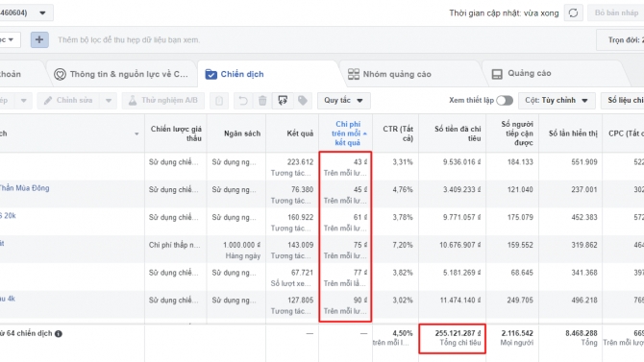
Task: Click the Nhóm quảng cáo grid icon
Action: click(353, 74)
